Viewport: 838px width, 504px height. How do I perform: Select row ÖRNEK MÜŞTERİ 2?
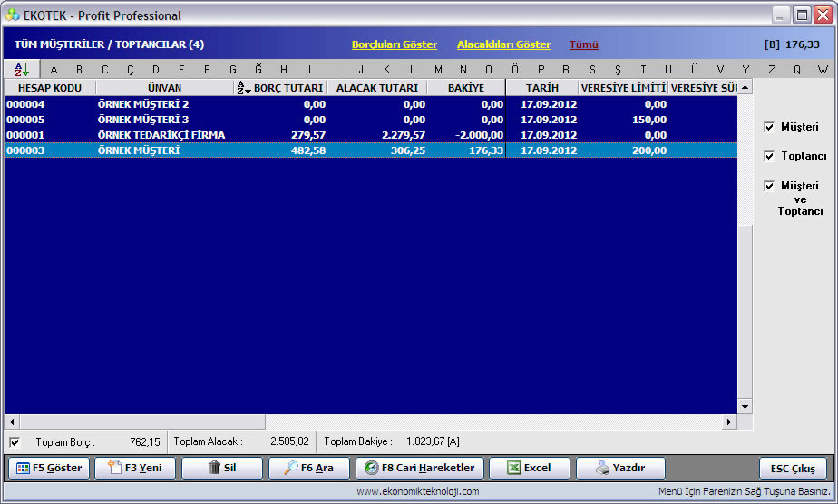click(371, 104)
